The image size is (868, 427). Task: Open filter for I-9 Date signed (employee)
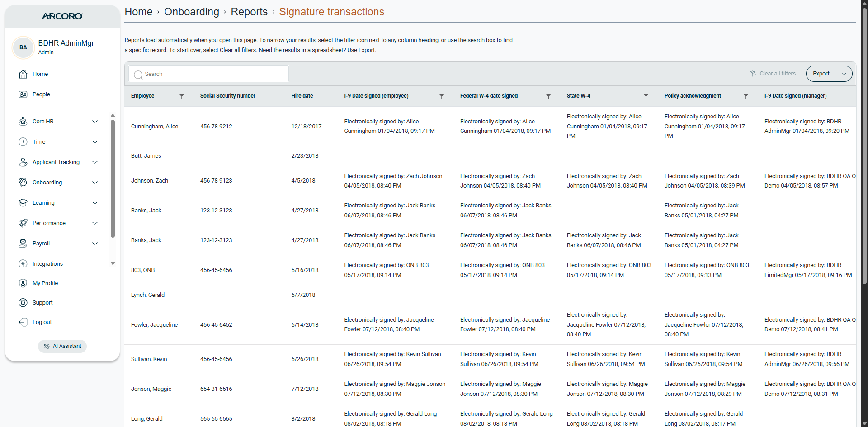tap(442, 96)
